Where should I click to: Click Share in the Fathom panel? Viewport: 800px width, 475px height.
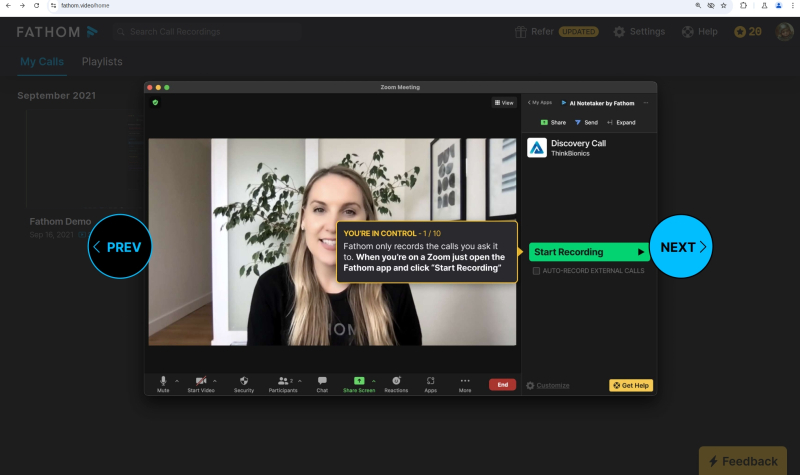pos(553,122)
